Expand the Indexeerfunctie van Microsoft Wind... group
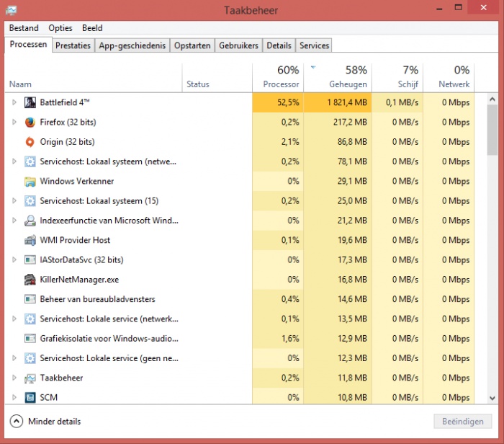Screen dimensions: 504x444 (x=14, y=221)
